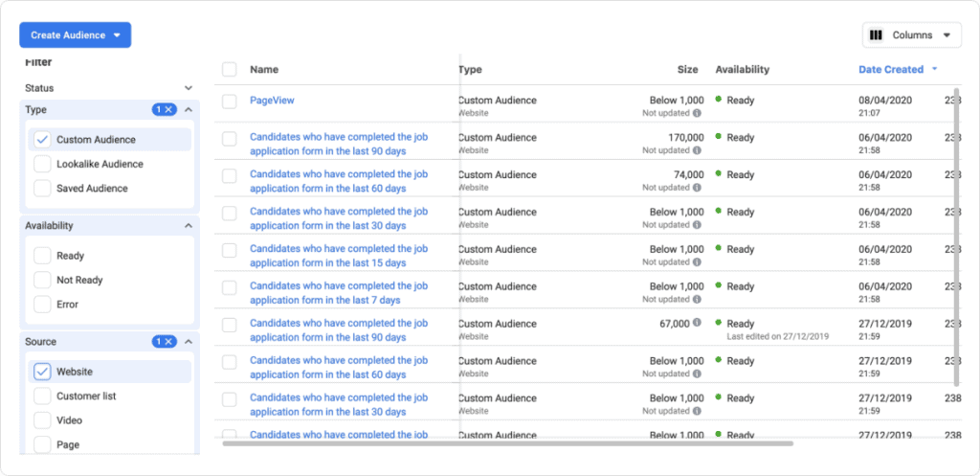Click sort arrow beside Date Created
This screenshot has height=476, width=980.
[x=934, y=69]
